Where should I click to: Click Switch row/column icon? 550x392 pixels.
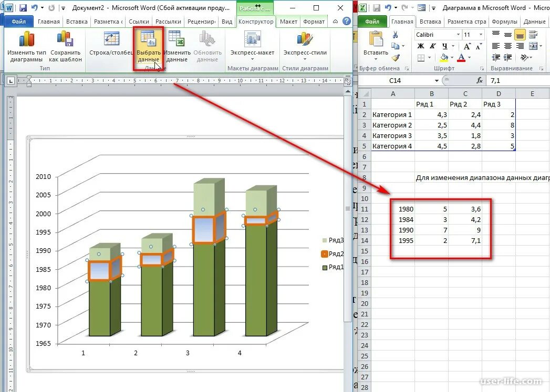pos(111,39)
